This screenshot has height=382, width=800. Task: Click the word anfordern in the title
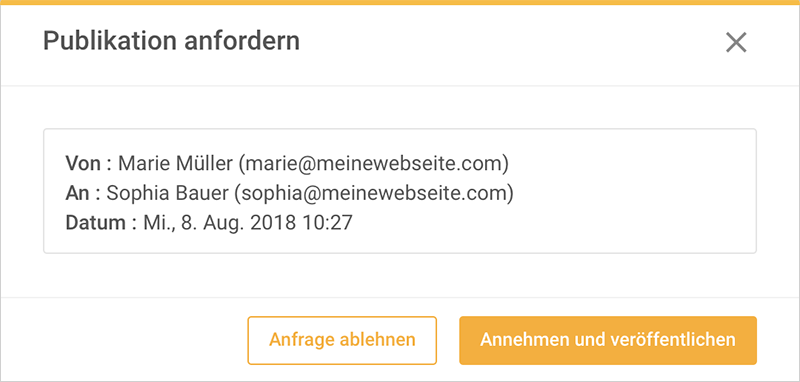242,40
